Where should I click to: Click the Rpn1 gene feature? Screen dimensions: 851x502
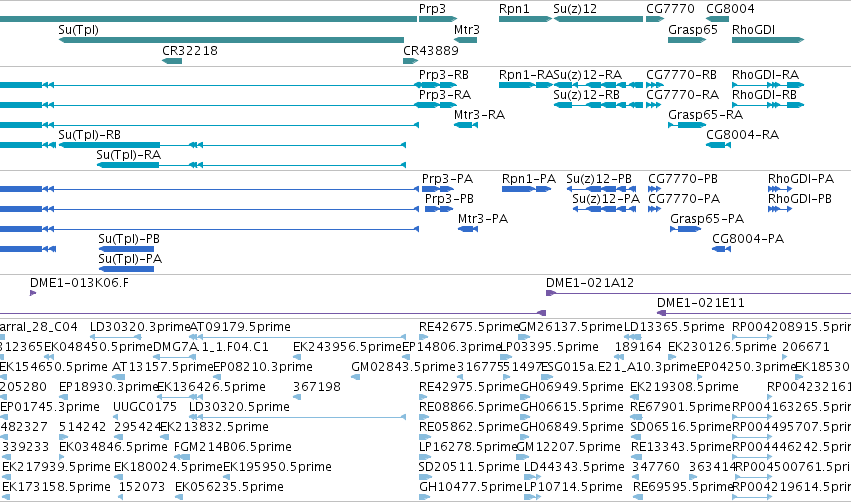(525, 19)
